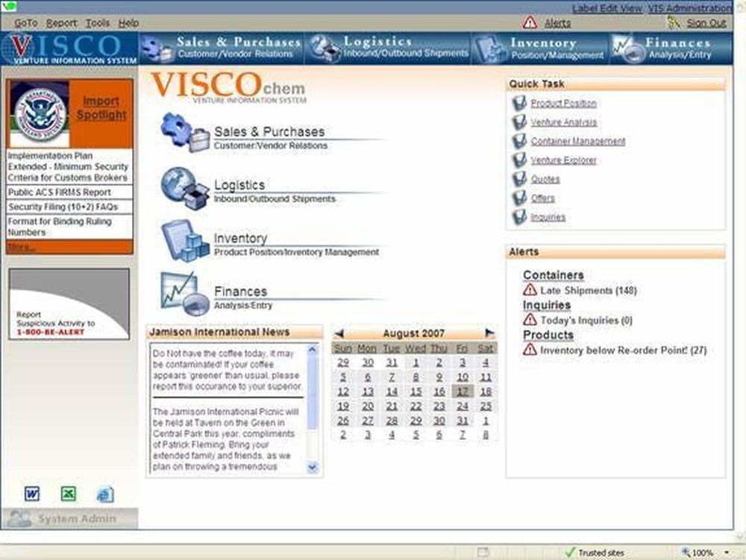
Task: Click the Homeland Security seal image
Action: [x=40, y=115]
